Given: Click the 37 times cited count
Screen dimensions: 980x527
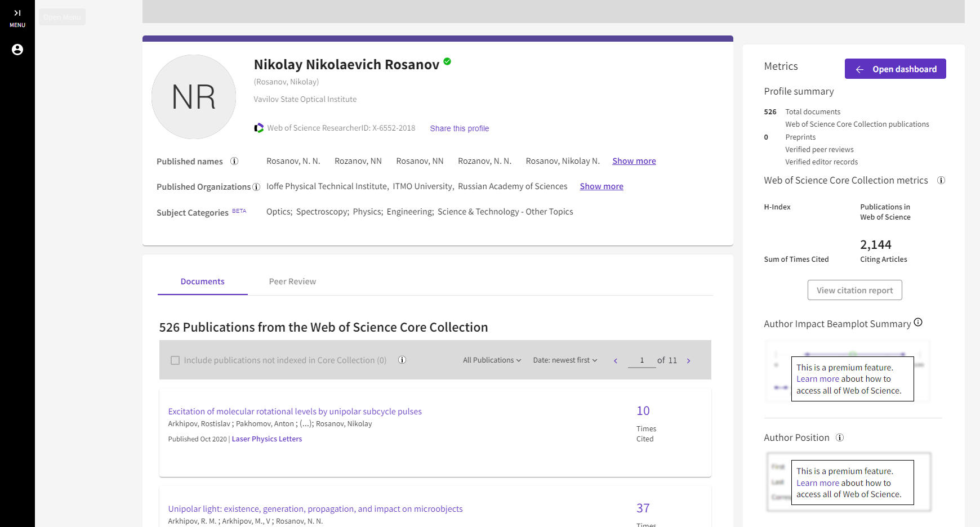Looking at the screenshot, I should [643, 508].
